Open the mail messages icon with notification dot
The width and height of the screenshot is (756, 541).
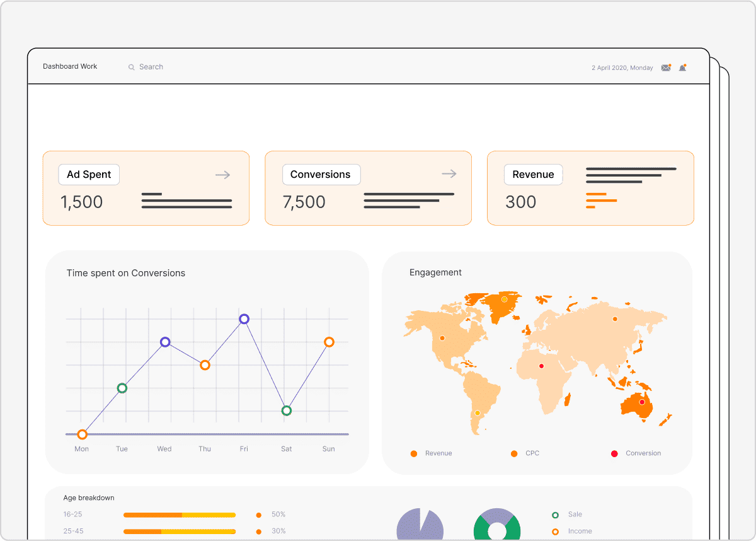pyautogui.click(x=666, y=67)
